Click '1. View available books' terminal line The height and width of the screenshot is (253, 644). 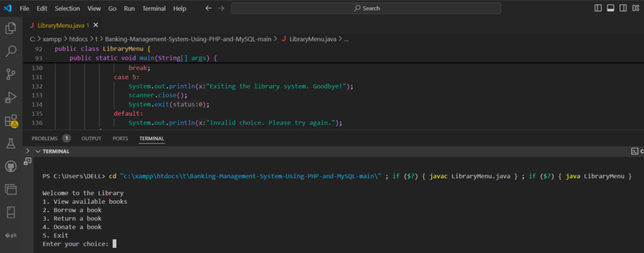(x=85, y=201)
